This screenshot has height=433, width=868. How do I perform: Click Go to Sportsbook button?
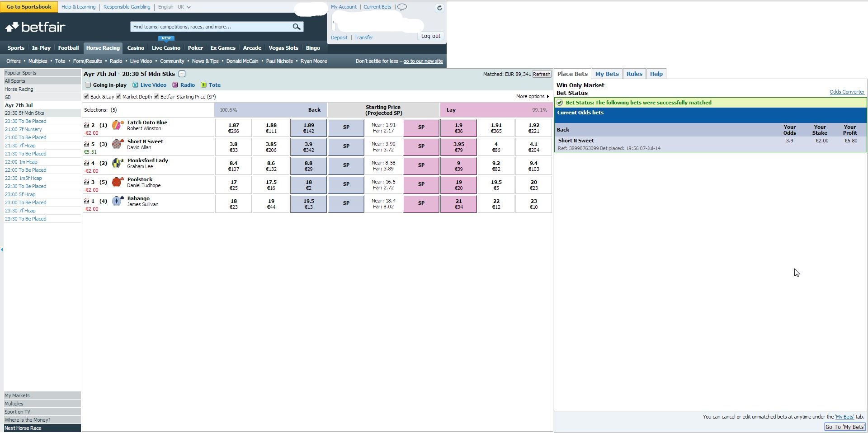29,7
